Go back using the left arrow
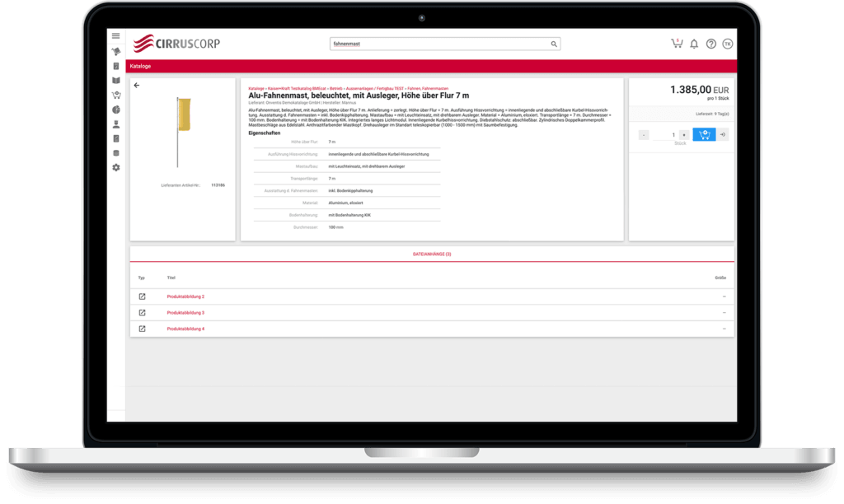The width and height of the screenshot is (844, 504). [x=137, y=85]
